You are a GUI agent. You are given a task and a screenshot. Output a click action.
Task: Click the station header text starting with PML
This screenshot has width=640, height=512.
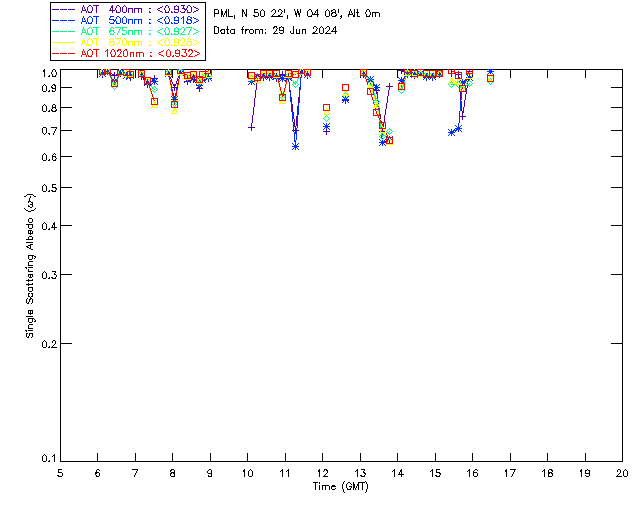(x=296, y=14)
